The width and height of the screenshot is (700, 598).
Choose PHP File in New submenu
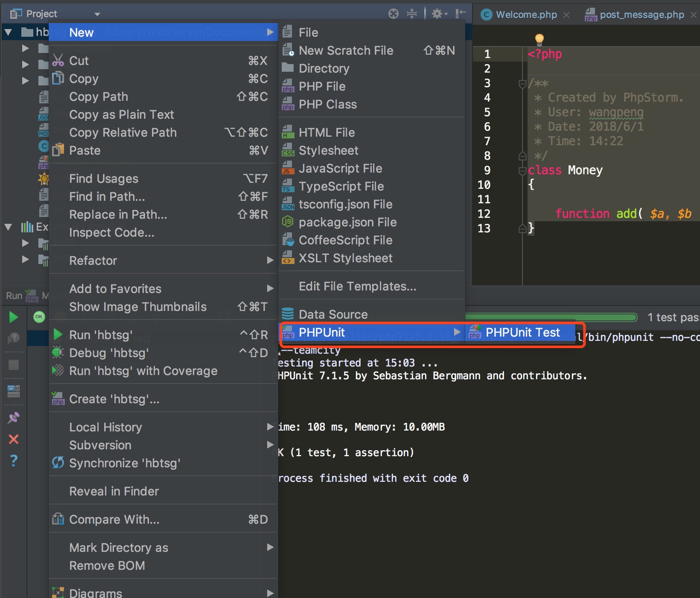coord(371,86)
